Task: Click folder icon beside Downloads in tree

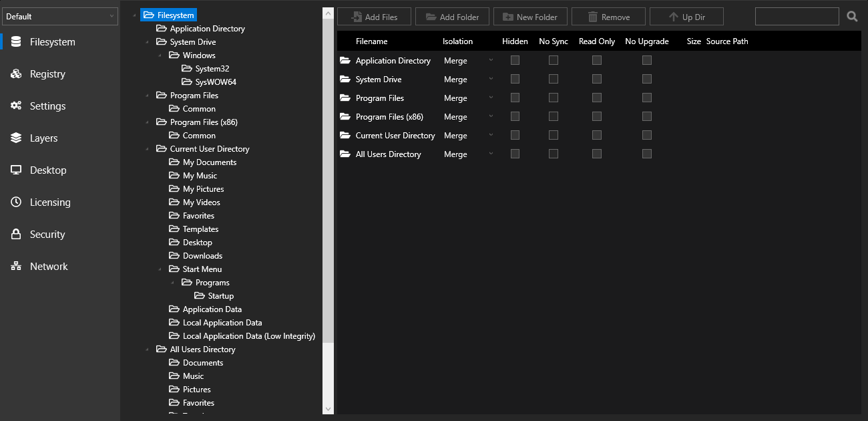Action: pos(174,255)
